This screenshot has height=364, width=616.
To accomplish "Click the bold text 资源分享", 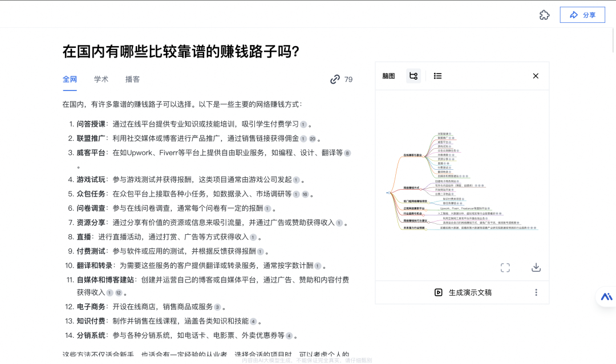I will click(91, 223).
